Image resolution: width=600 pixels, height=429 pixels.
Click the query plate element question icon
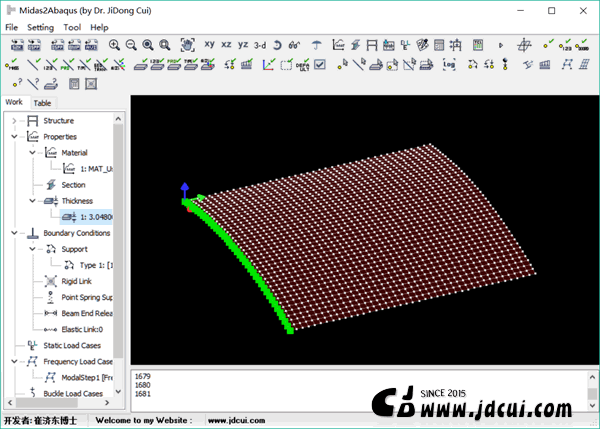[x=51, y=83]
